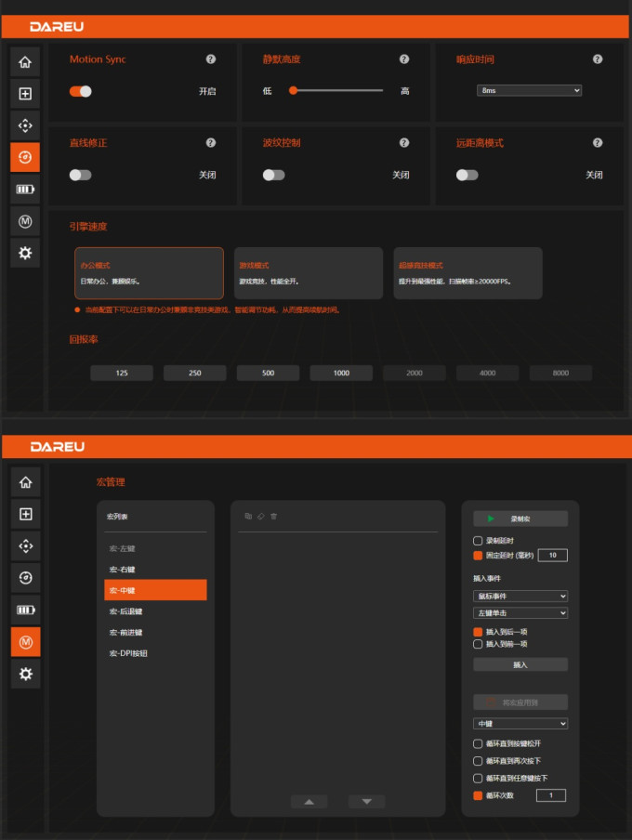Open gear settings icon in 宏管理 window sidebar
This screenshot has height=840, width=632.
click(x=26, y=674)
